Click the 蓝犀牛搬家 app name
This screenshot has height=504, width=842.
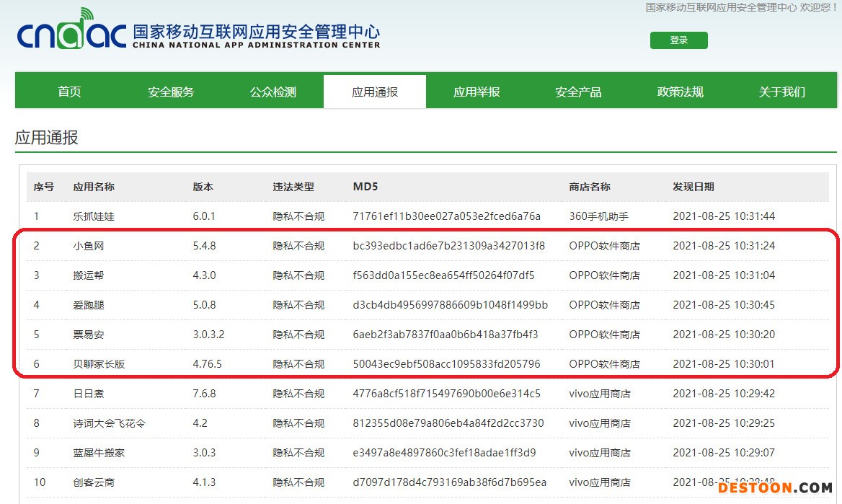pyautogui.click(x=99, y=453)
